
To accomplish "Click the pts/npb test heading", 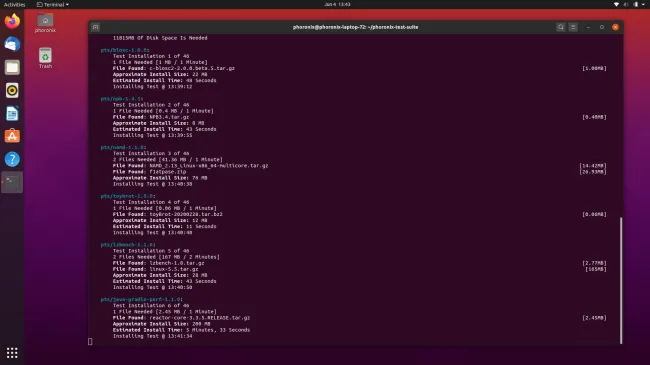I will coord(121,99).
